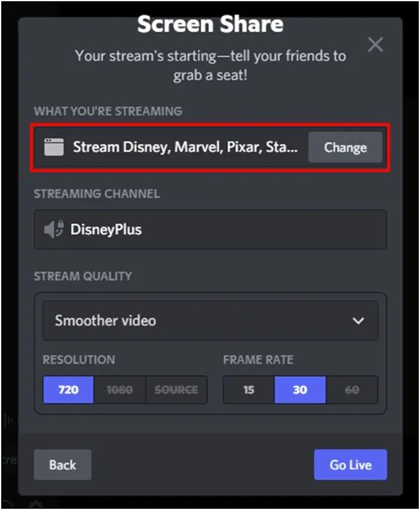Image resolution: width=420 pixels, height=510 pixels.
Task: Click the window icon beside the stream title
Action: 53,147
